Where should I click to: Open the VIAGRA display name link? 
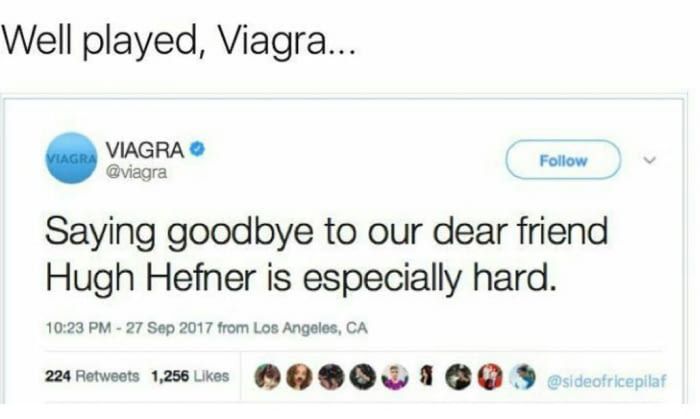click(145, 149)
